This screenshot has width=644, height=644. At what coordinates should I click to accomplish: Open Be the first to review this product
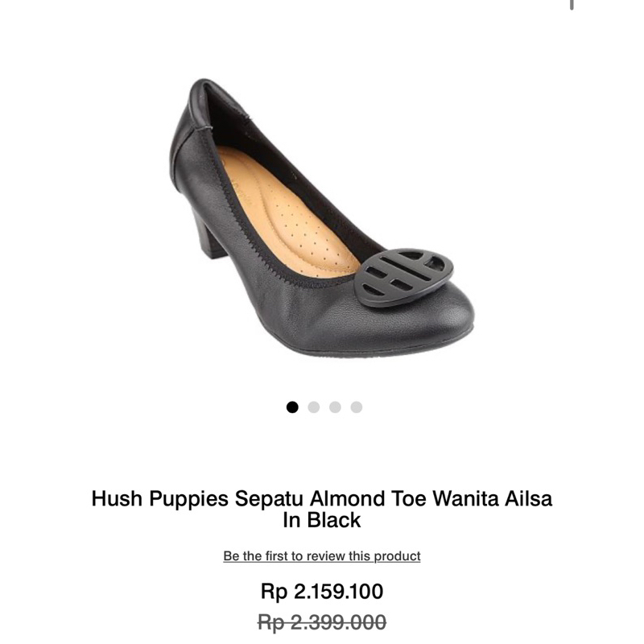click(321, 555)
